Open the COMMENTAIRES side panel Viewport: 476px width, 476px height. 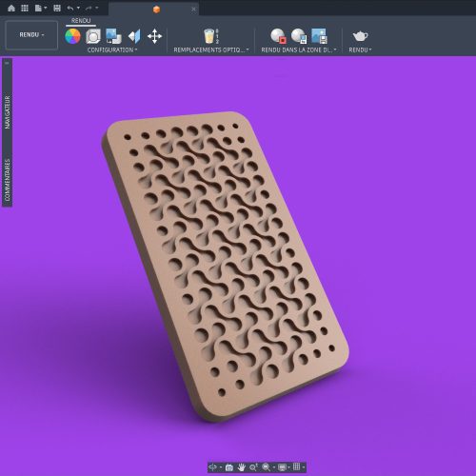[x=8, y=180]
